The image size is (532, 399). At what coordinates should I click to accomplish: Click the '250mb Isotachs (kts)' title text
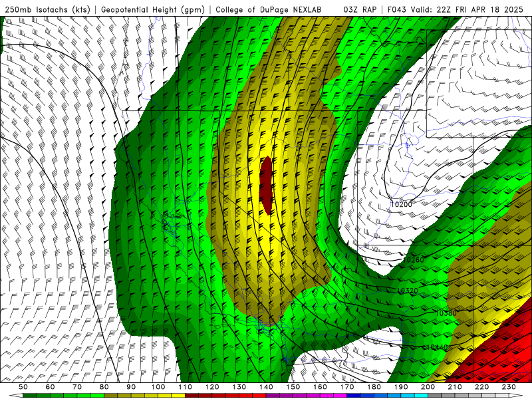[47, 9]
